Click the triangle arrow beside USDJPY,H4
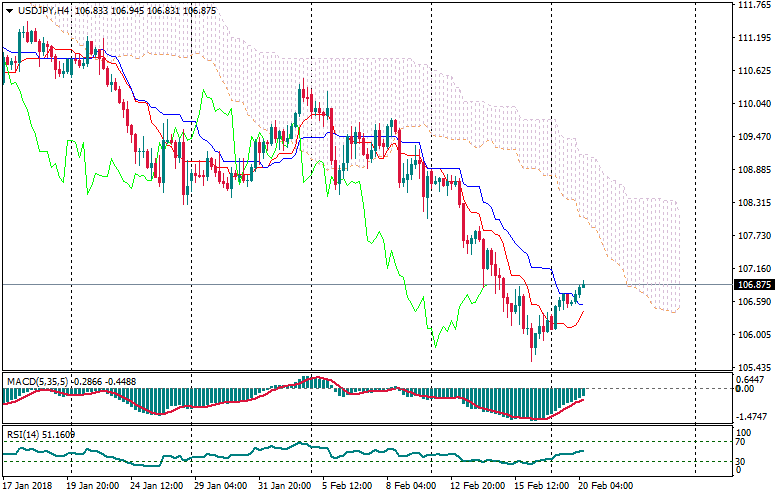 tap(9, 10)
